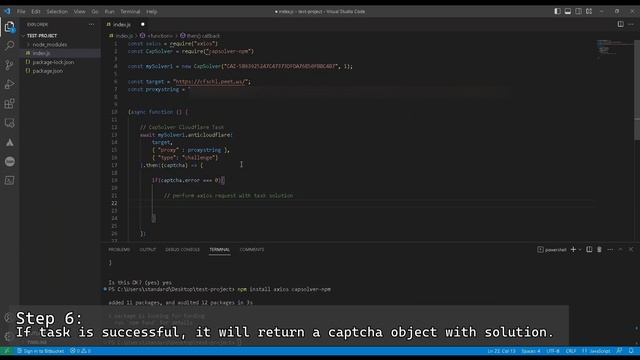
Task: Open the View menu
Action: click(x=80, y=11)
